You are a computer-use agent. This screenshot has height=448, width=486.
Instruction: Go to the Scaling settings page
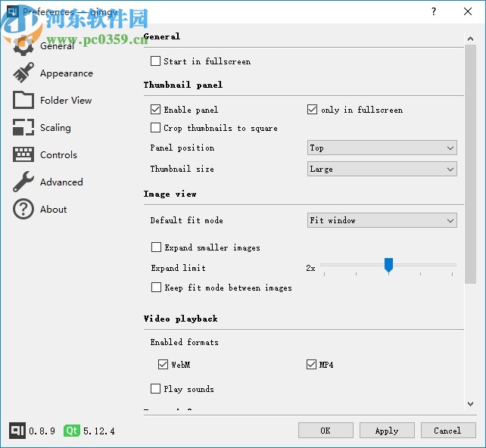point(55,128)
